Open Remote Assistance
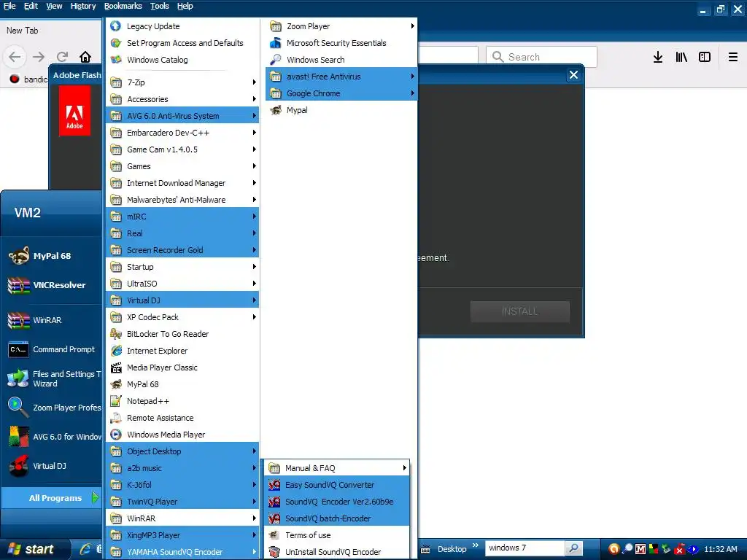 click(182, 418)
